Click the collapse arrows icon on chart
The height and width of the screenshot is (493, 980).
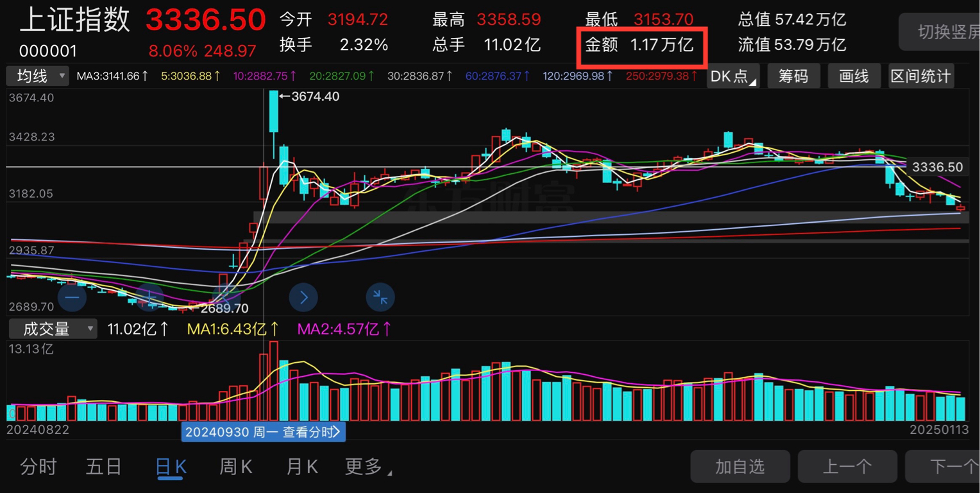tap(380, 297)
